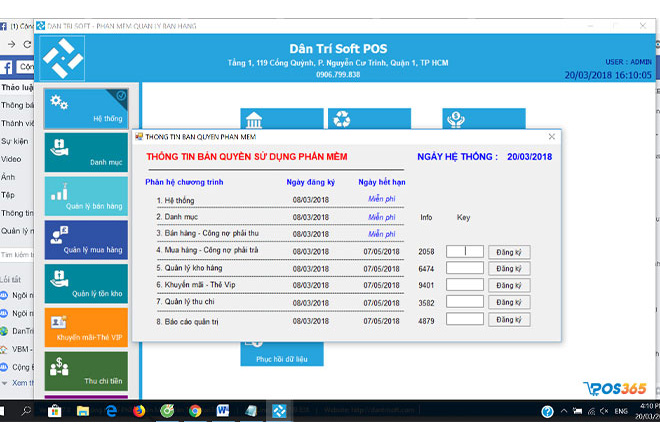
Task: Click the Facebook logo in browser window
Action: [x=6, y=67]
